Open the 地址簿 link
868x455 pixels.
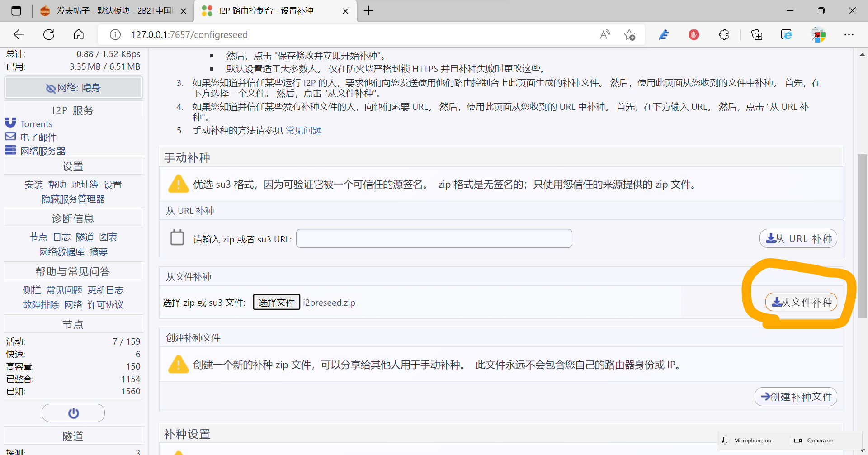pos(85,185)
